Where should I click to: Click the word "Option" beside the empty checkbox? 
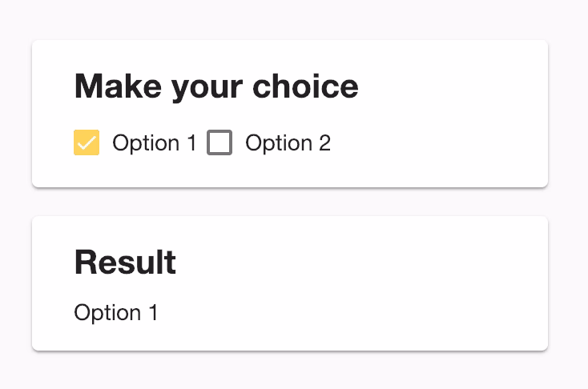click(x=279, y=143)
